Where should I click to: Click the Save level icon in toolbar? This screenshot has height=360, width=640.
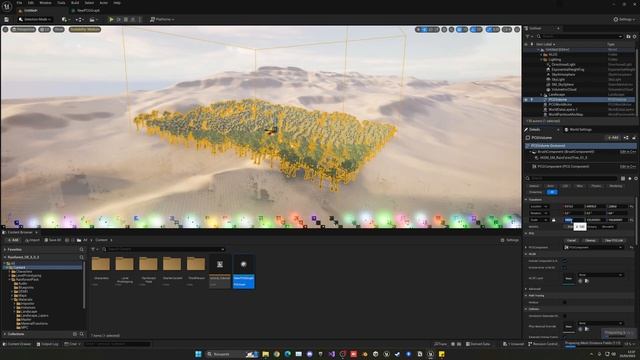[x=7, y=19]
